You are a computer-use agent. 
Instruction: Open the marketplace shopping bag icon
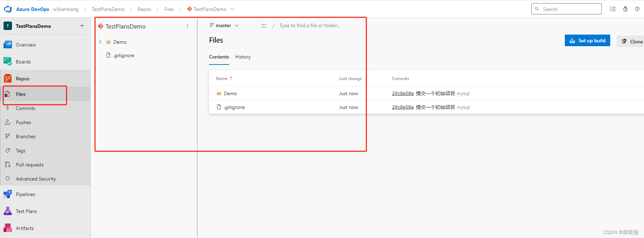click(x=625, y=9)
